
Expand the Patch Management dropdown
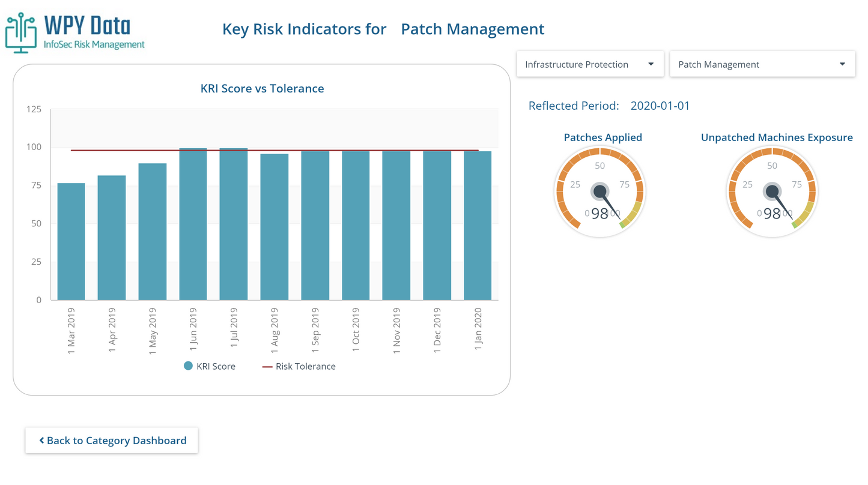tap(762, 64)
